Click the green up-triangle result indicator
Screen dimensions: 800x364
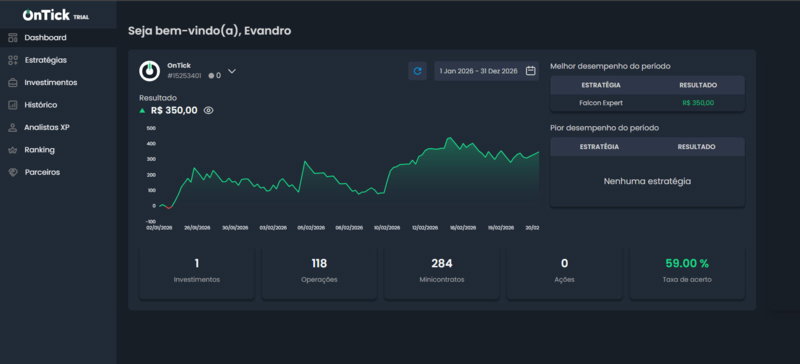142,110
